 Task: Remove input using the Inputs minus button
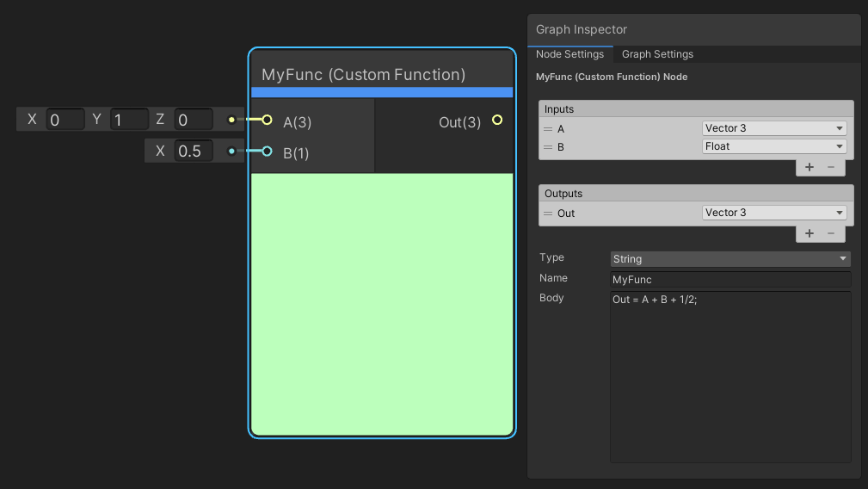point(831,167)
